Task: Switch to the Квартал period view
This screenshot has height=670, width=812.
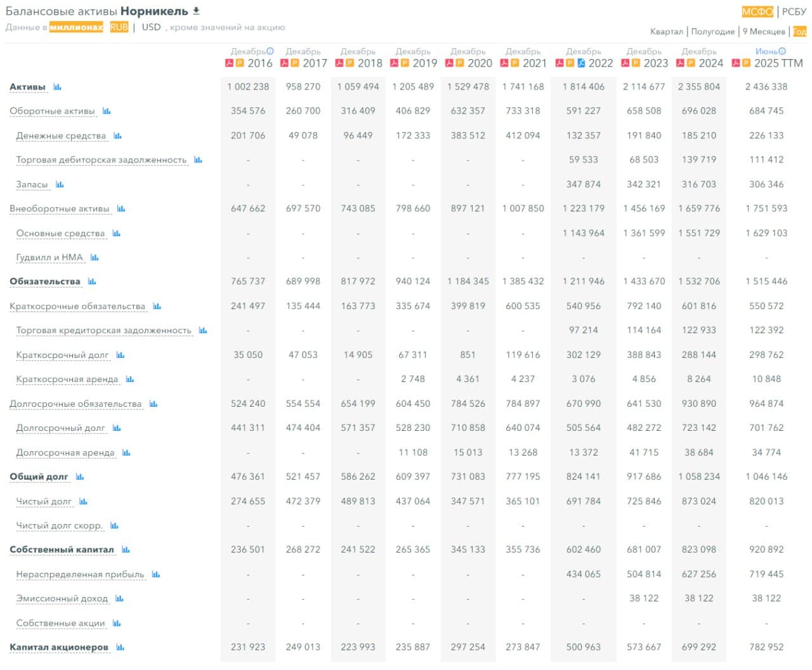Action: [666, 32]
